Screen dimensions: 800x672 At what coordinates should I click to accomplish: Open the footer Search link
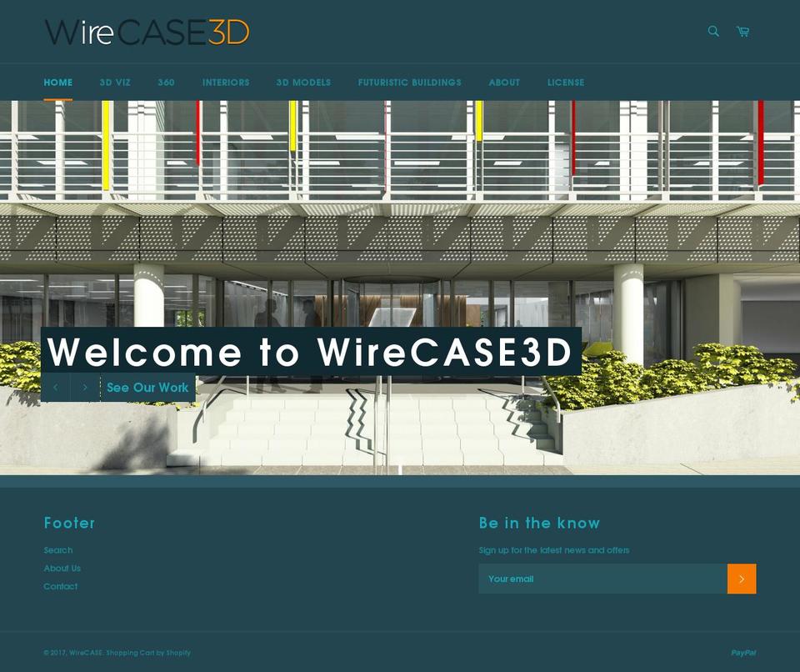pos(58,550)
